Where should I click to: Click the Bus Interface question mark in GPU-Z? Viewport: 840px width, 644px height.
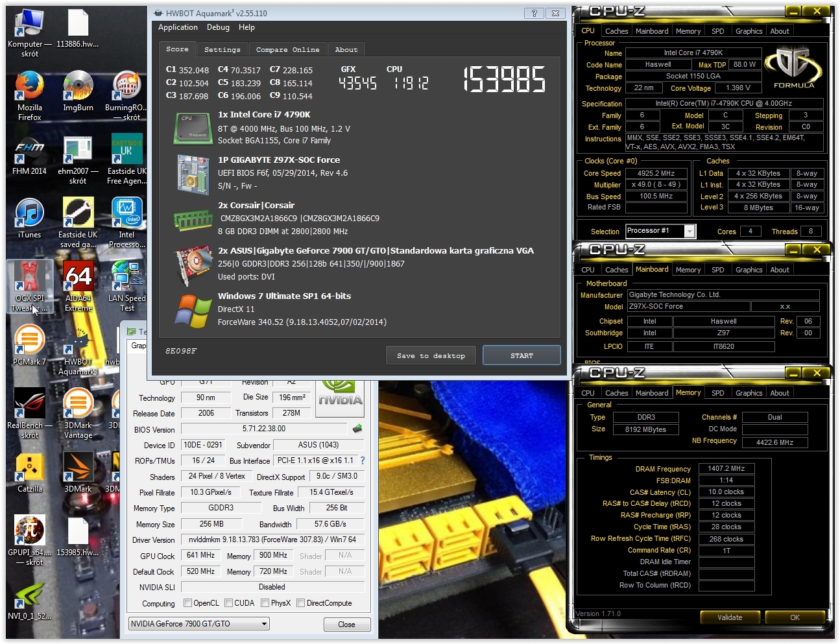click(x=363, y=460)
